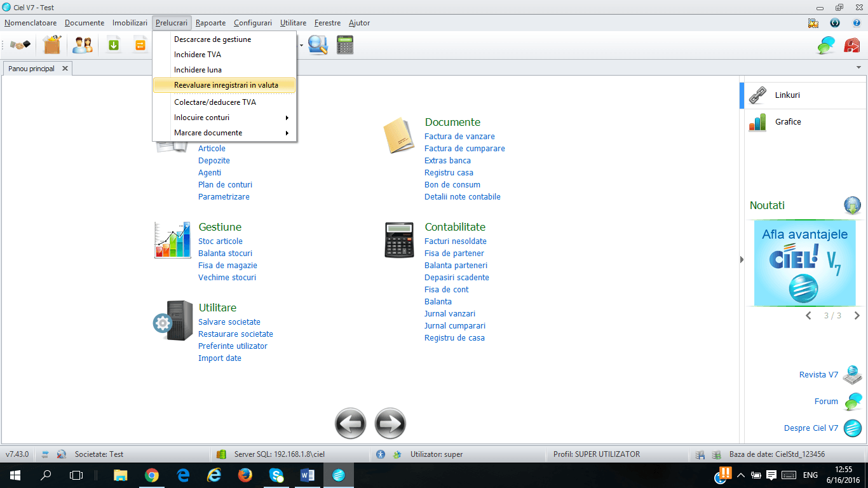This screenshot has width=868, height=488.
Task: Open the blue question mark help icon
Action: pyautogui.click(x=856, y=23)
